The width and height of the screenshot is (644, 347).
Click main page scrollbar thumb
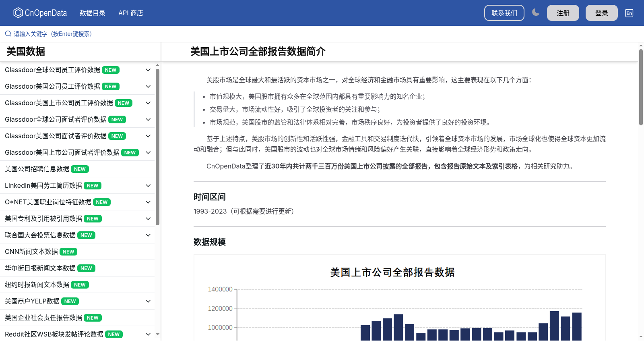pos(641,87)
